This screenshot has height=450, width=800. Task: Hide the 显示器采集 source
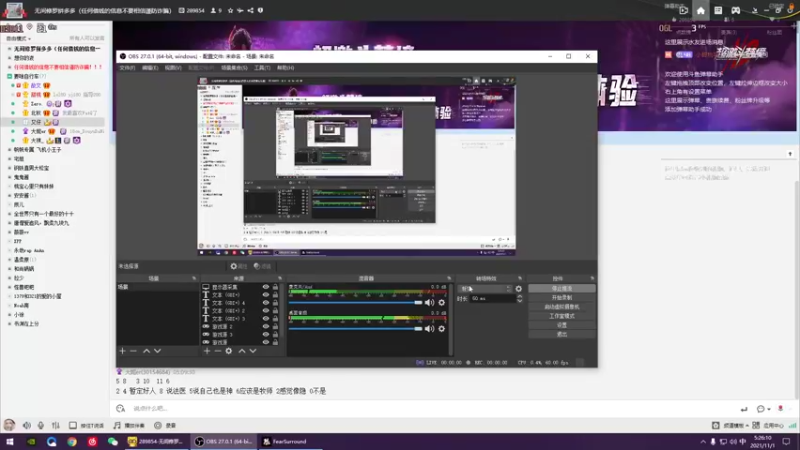[x=266, y=287]
